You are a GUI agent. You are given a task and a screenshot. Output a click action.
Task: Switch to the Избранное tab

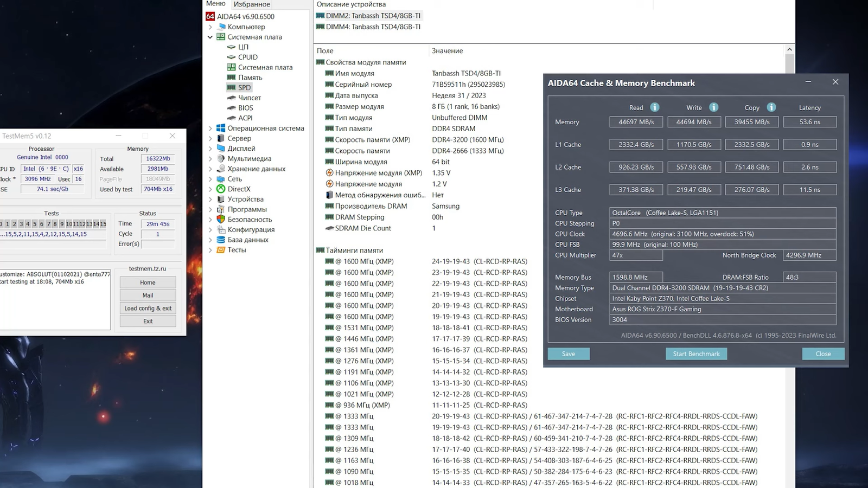[x=252, y=4]
